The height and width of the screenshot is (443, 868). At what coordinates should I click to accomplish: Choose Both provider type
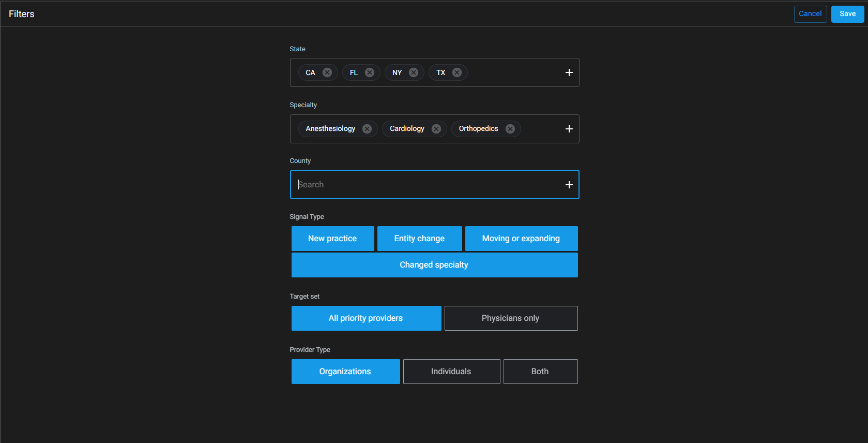(540, 372)
